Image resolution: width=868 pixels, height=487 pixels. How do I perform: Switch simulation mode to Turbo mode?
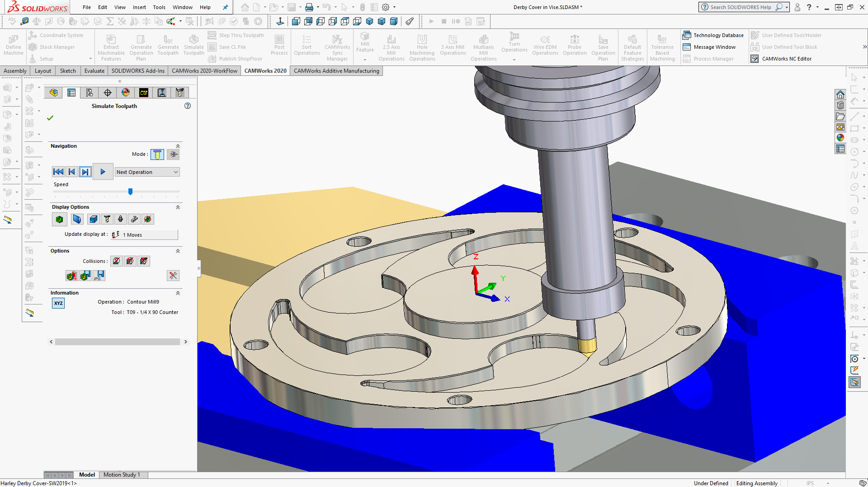point(173,154)
